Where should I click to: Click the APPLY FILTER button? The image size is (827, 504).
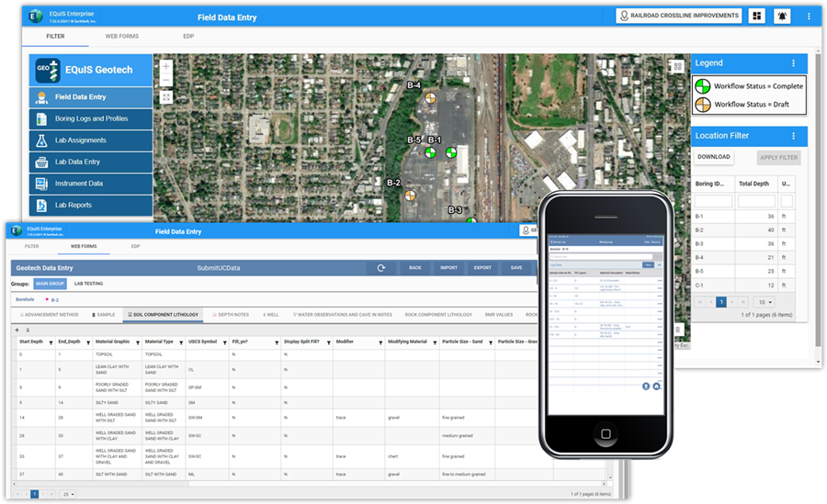(778, 158)
